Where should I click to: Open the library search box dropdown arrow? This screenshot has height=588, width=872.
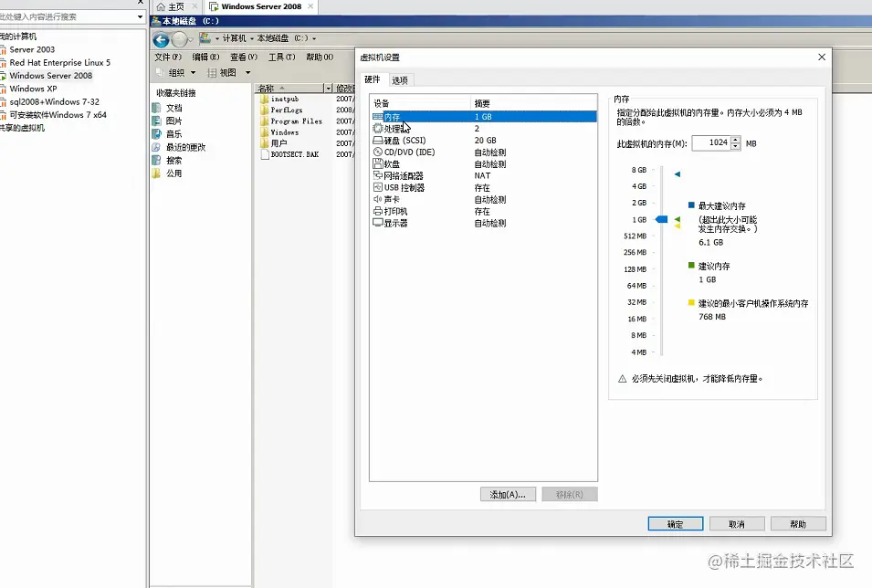(140, 16)
